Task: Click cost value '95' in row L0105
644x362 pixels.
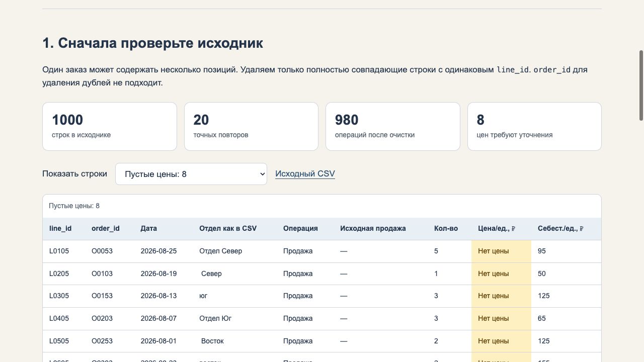Action: click(x=541, y=251)
